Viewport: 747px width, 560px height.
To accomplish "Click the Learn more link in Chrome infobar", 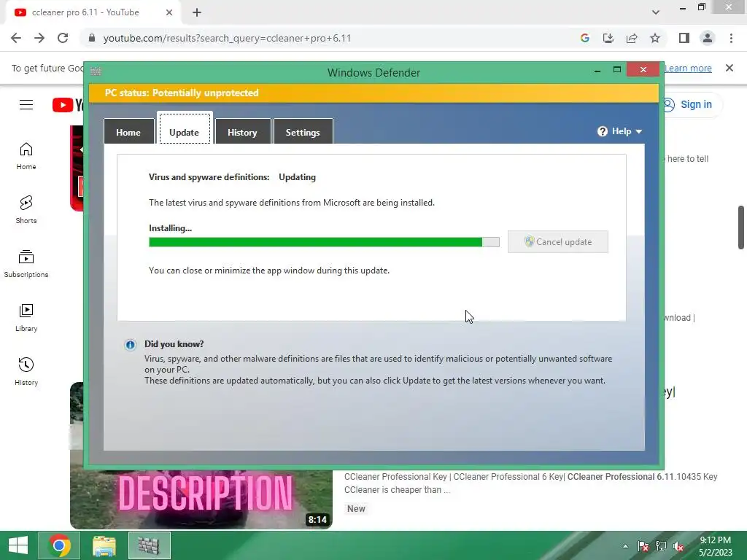I will (688, 68).
